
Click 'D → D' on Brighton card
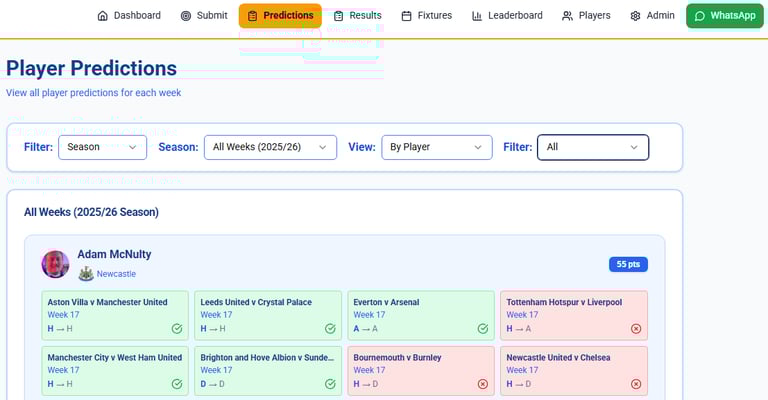[213, 384]
